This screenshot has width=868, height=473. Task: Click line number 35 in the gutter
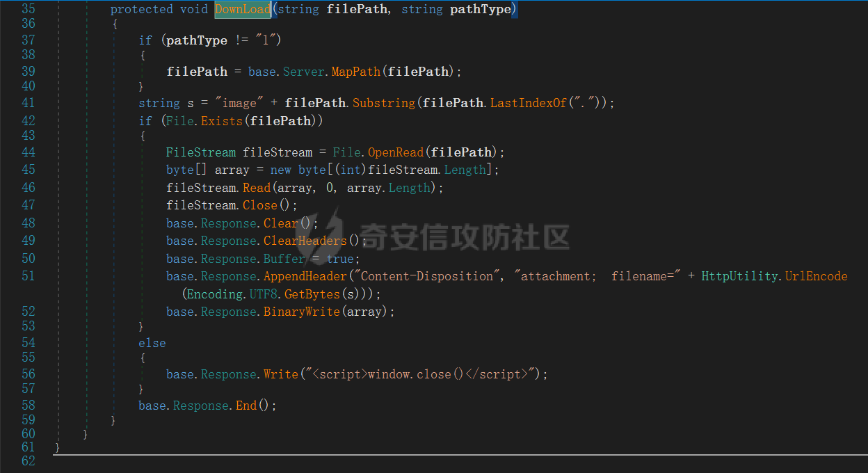[29, 9]
